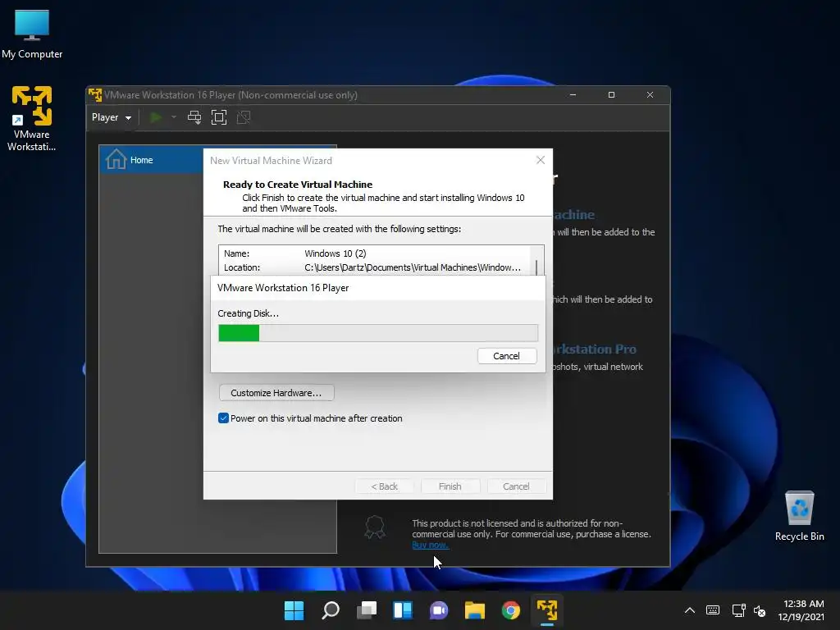Open the Widgets taskbar icon
This screenshot has width=840, height=630.
tap(403, 610)
